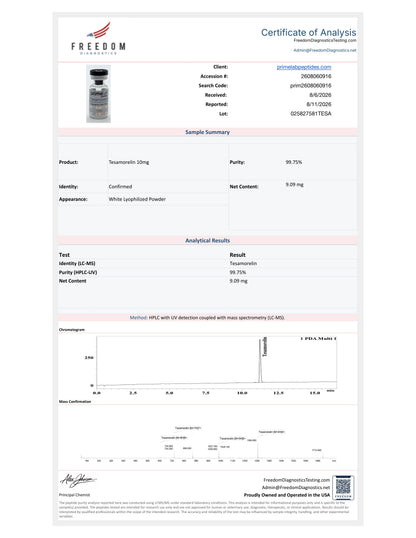
Task: Click the Principal Chemist title text
Action: click(x=74, y=495)
